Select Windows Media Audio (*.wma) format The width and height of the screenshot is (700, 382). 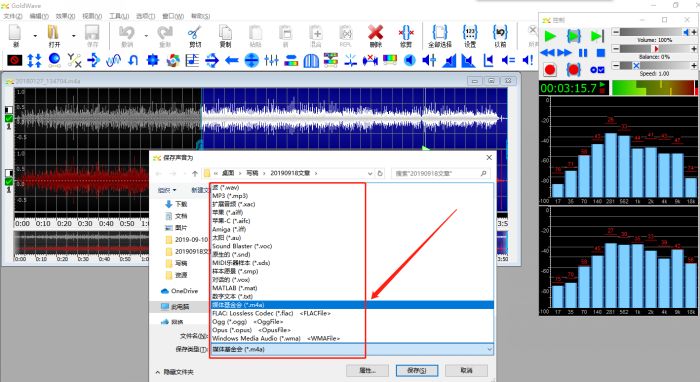coord(352,339)
